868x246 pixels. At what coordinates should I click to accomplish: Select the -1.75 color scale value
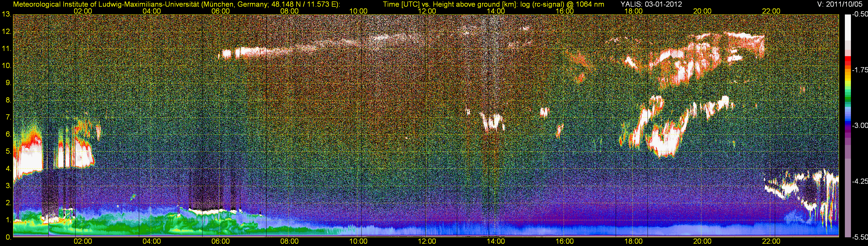pos(860,70)
